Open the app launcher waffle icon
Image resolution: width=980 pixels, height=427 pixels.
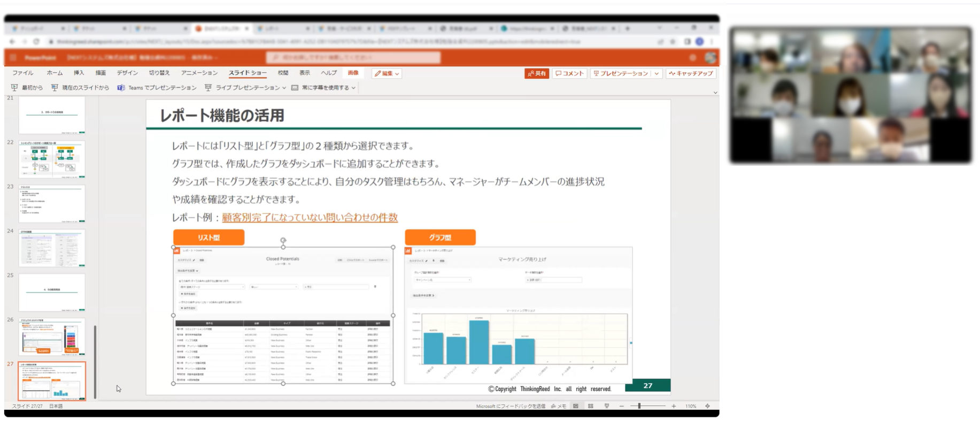[13, 57]
